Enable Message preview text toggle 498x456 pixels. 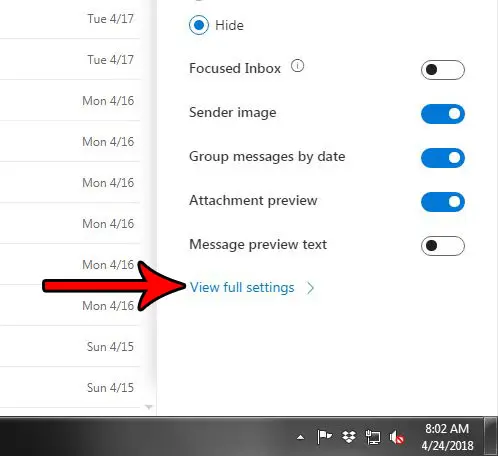coord(443,246)
